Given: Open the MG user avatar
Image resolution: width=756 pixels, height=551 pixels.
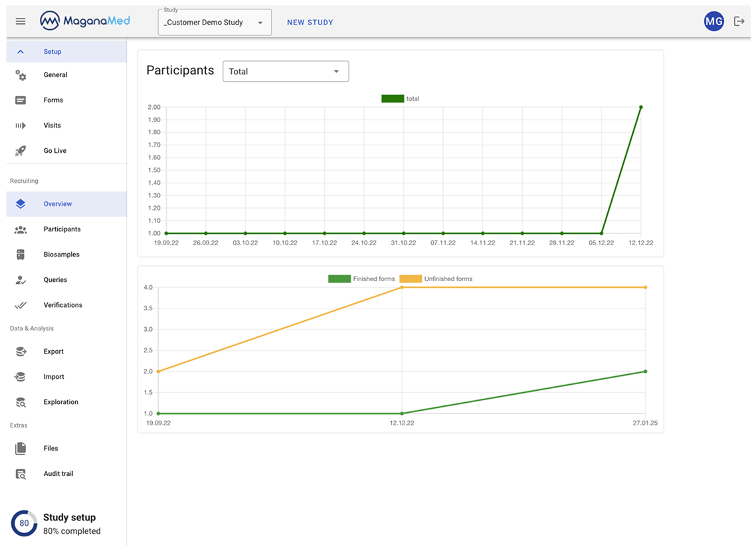Looking at the screenshot, I should (713, 21).
